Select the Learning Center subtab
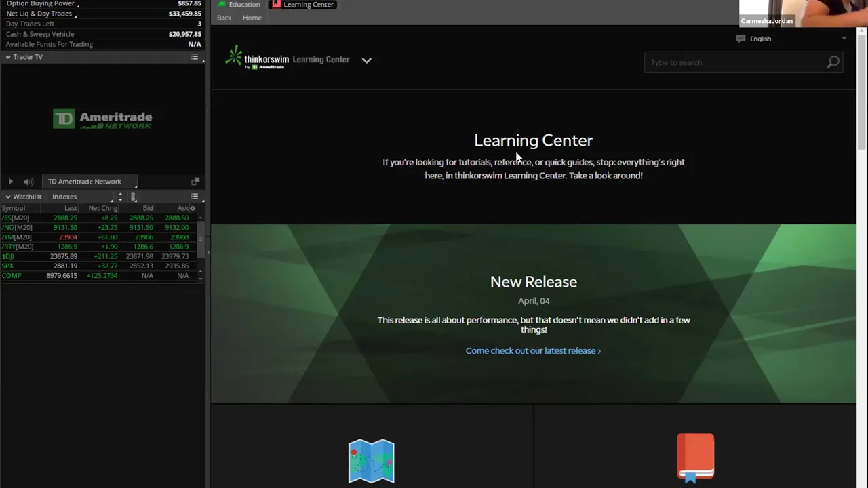This screenshot has width=868, height=488. (303, 4)
